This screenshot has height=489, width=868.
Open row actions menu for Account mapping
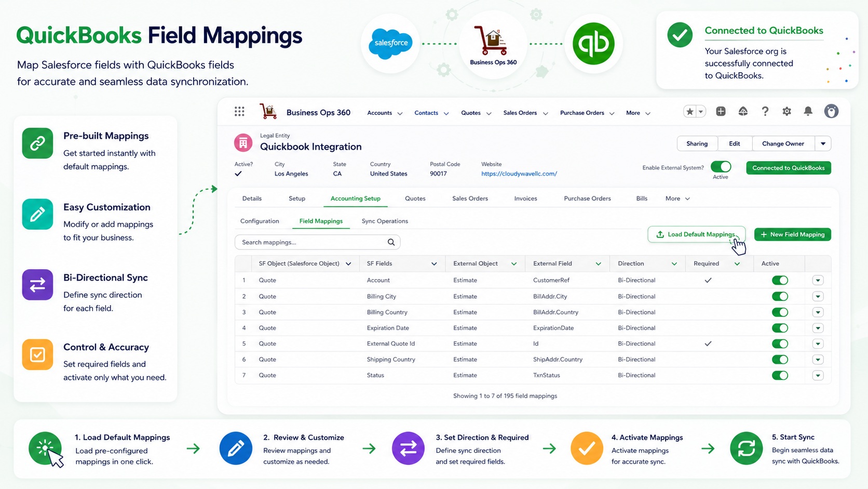tap(818, 280)
